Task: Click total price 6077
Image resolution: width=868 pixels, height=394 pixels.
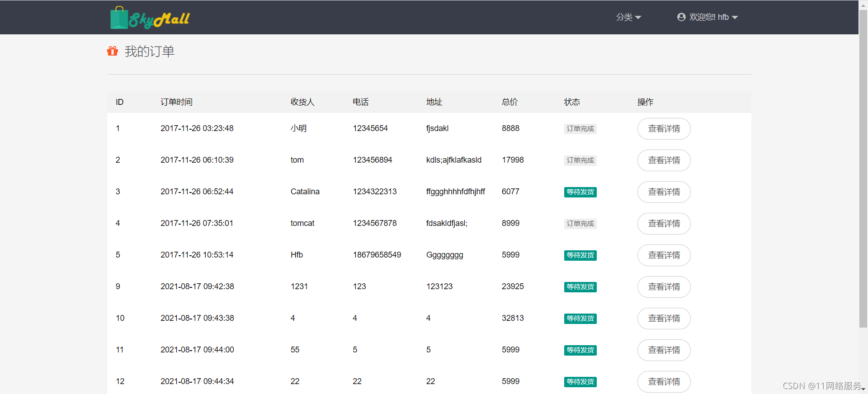Action: point(511,192)
